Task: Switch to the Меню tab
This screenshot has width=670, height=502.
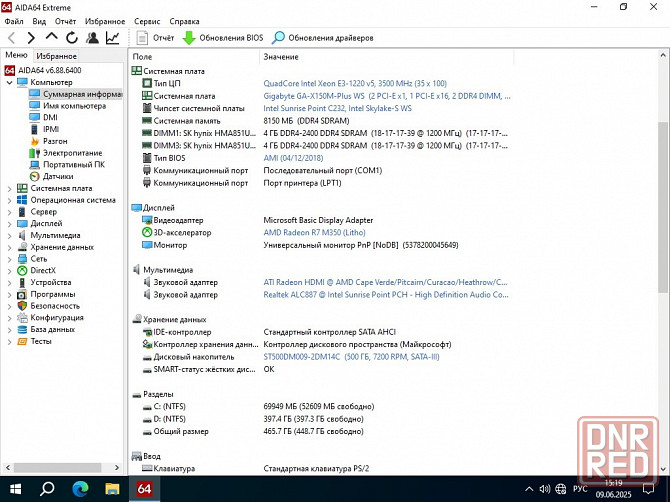Action: (16, 55)
